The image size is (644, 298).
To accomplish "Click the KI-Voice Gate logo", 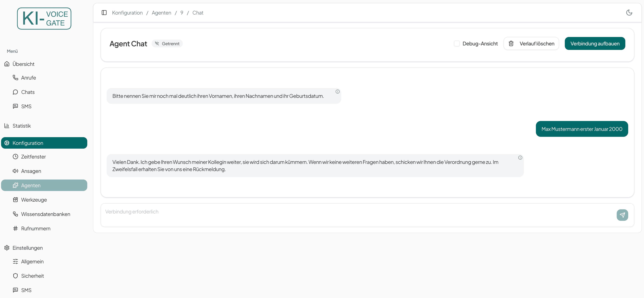I will 44,18.
